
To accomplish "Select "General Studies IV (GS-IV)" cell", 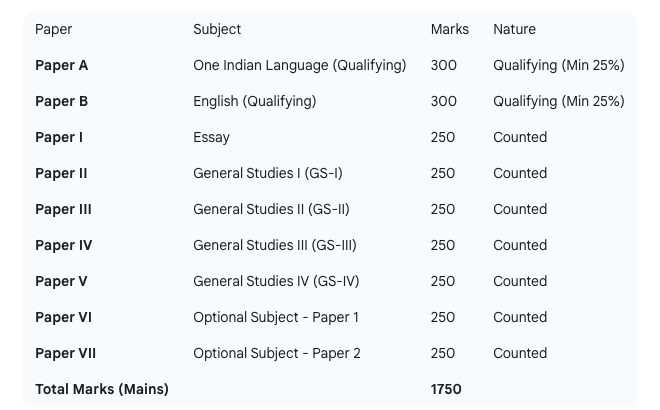I will (x=276, y=282).
